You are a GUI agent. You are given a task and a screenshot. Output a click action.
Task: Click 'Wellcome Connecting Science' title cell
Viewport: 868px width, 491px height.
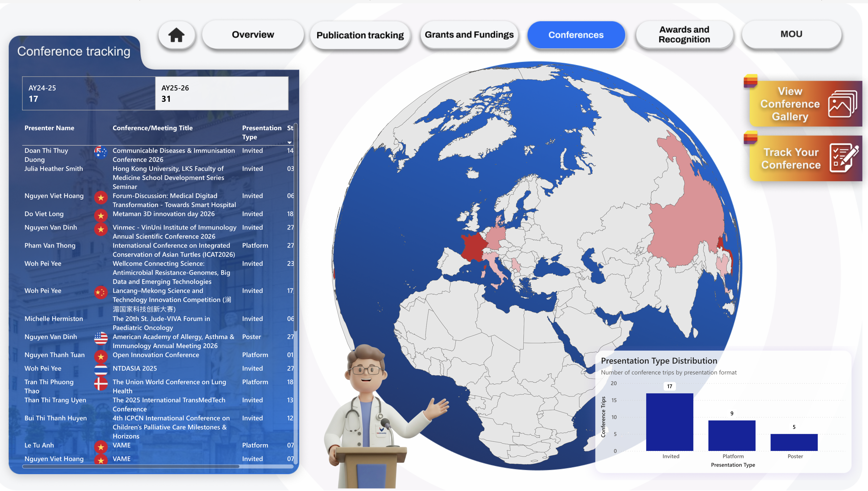[171, 273]
